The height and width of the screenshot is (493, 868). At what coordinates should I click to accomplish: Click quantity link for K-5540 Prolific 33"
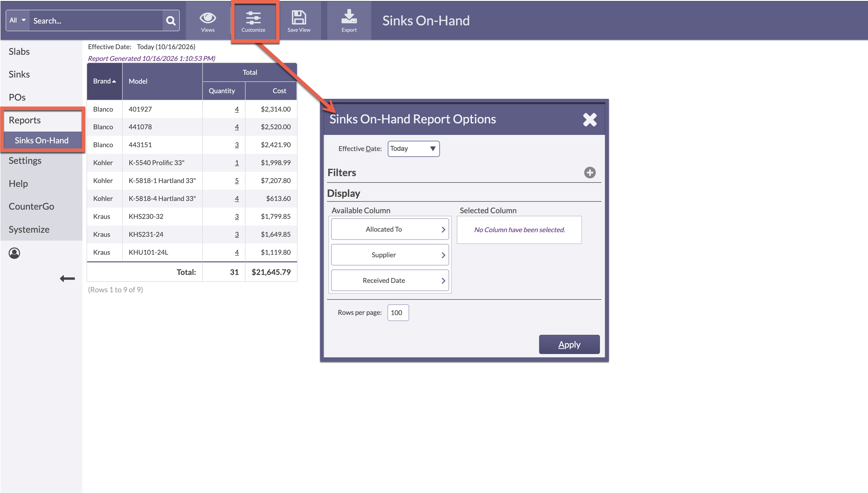point(237,163)
